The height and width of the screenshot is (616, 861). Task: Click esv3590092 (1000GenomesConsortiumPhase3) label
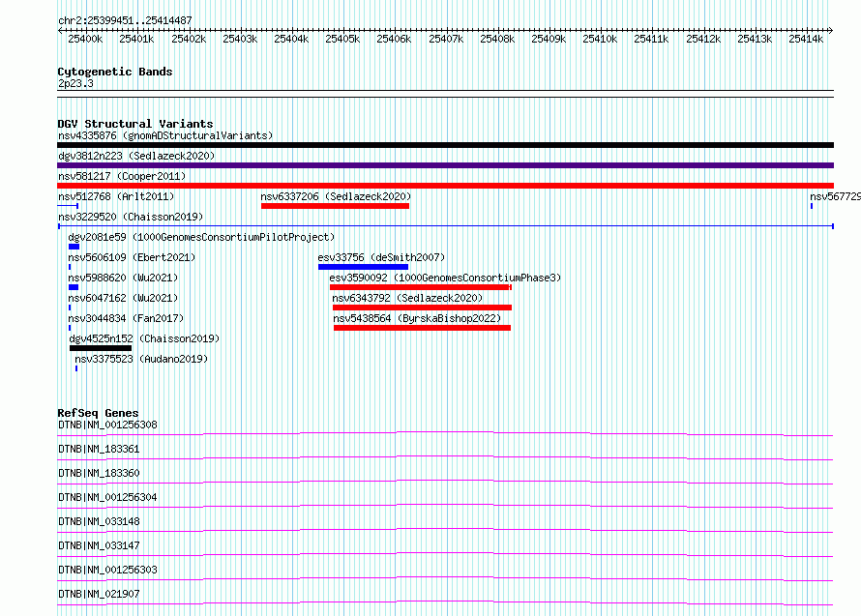point(445,278)
